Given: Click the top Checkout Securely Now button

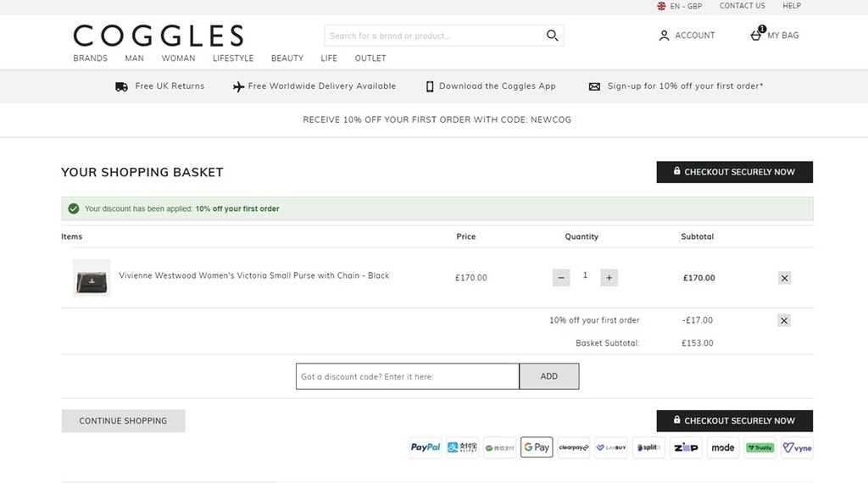Looking at the screenshot, I should [x=735, y=172].
